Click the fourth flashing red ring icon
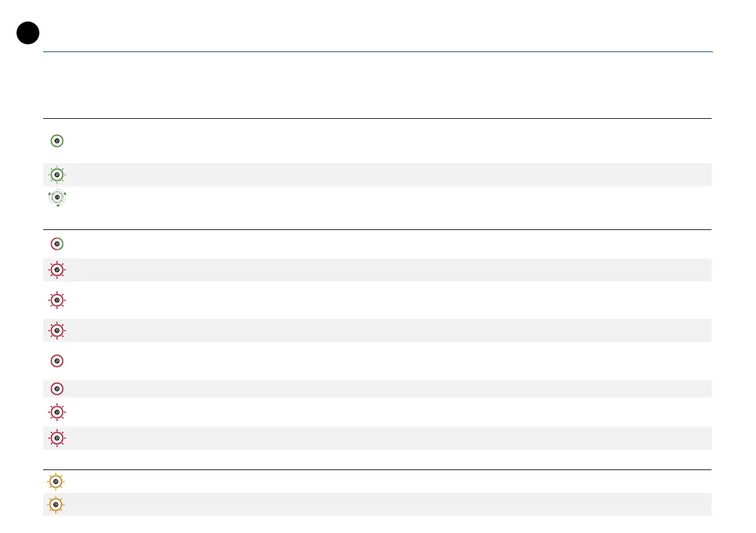Viewport: 756px width, 533px height. coord(57,412)
